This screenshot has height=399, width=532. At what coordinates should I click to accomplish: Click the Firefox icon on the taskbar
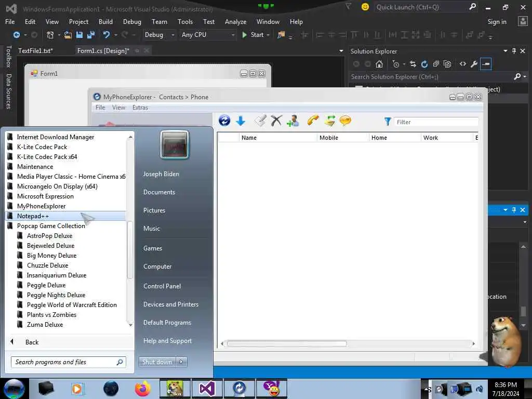tap(142, 389)
